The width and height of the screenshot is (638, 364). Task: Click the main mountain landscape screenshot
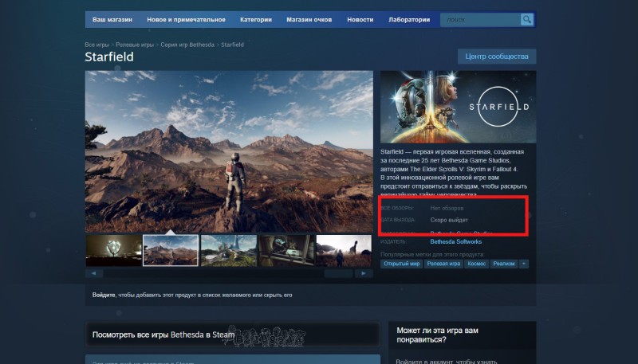pos(229,151)
